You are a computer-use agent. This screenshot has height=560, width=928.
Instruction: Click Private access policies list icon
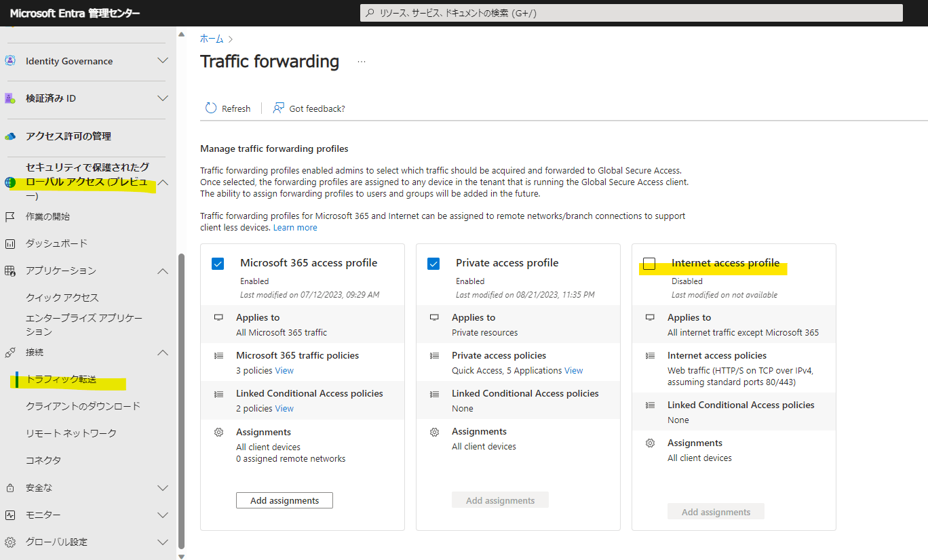[434, 355]
